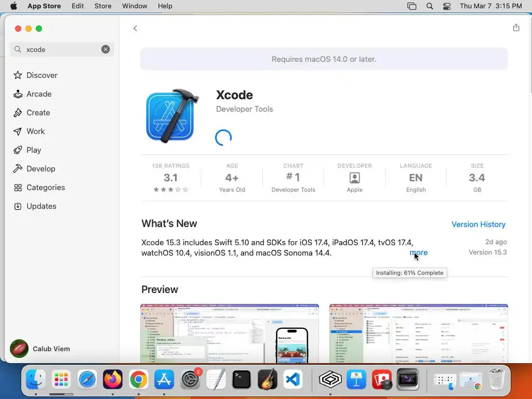Click the Developer Tools category subtitle
This screenshot has width=532, height=399.
pyautogui.click(x=245, y=109)
